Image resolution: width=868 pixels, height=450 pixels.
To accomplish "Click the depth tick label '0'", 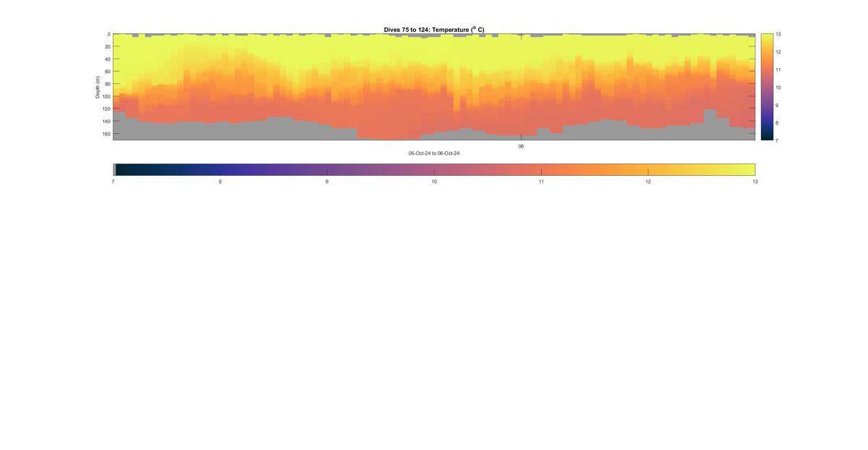I will click(x=109, y=34).
